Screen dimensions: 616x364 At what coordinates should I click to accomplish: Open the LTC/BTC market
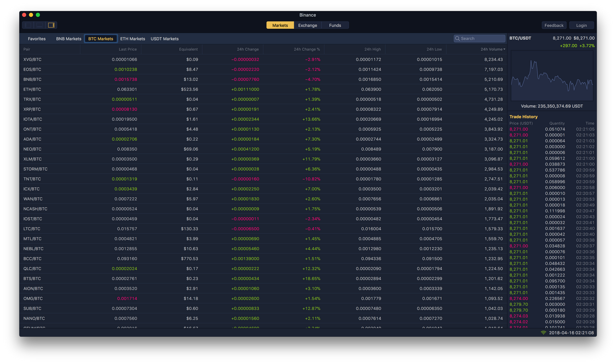(x=263, y=229)
